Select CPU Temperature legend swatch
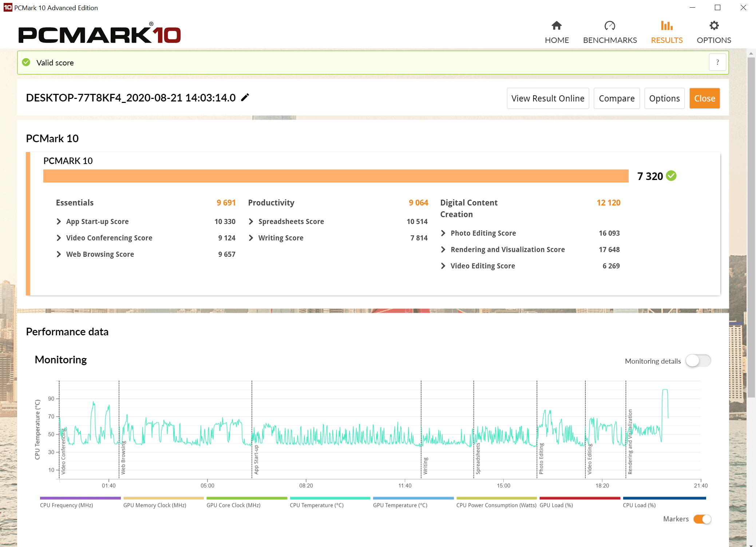The image size is (756, 547). point(330,498)
